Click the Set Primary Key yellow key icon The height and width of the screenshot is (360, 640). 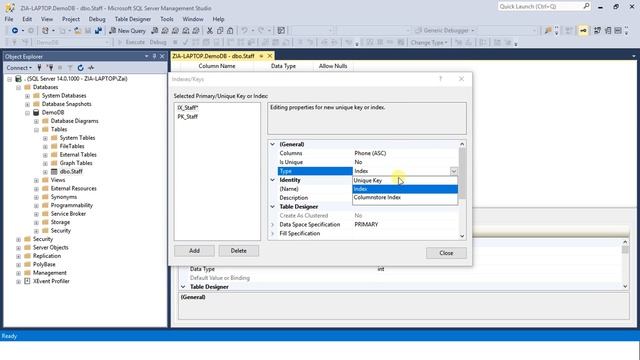583,31
